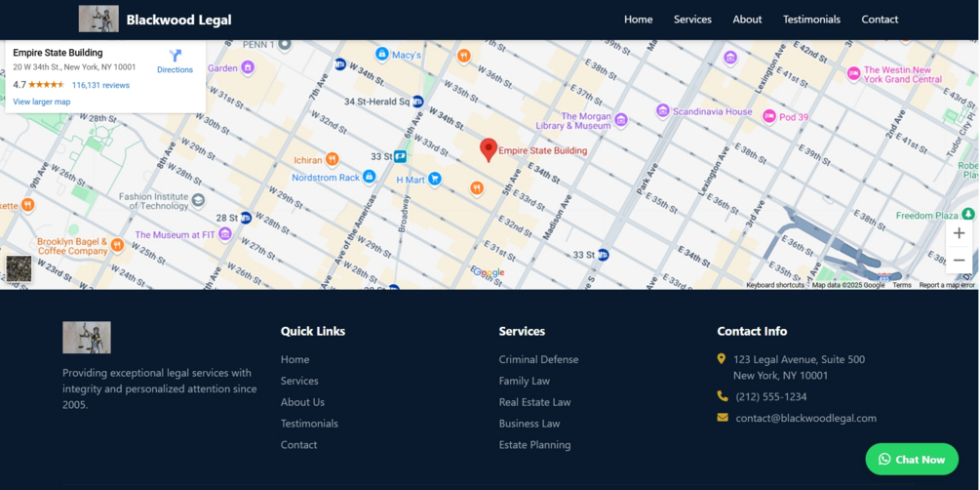Click the footer location pin icon
The image size is (980, 490).
coord(722,358)
